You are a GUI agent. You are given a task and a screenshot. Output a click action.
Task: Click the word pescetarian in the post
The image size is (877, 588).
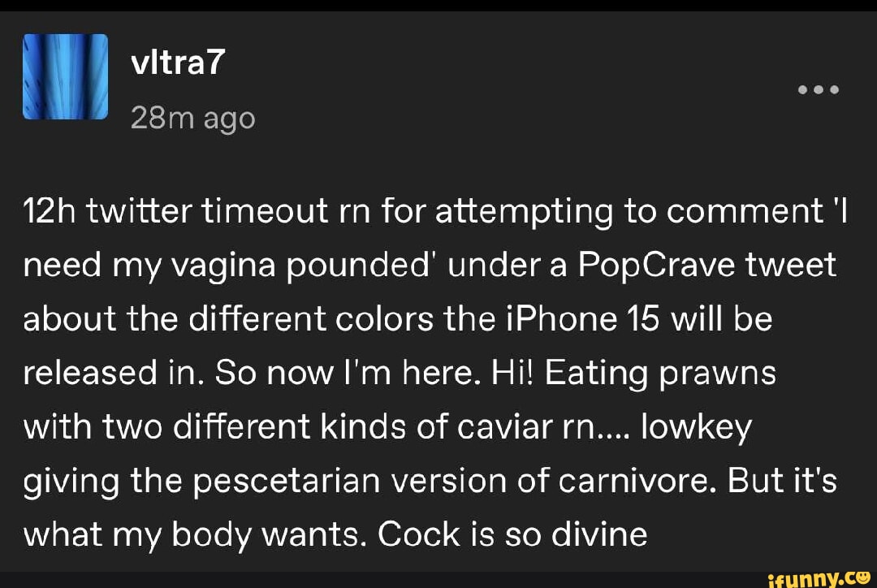(x=287, y=481)
